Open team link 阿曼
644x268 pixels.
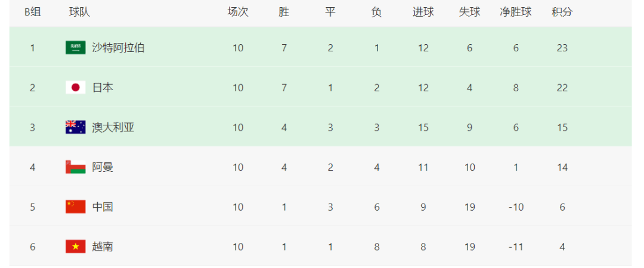[103, 167]
